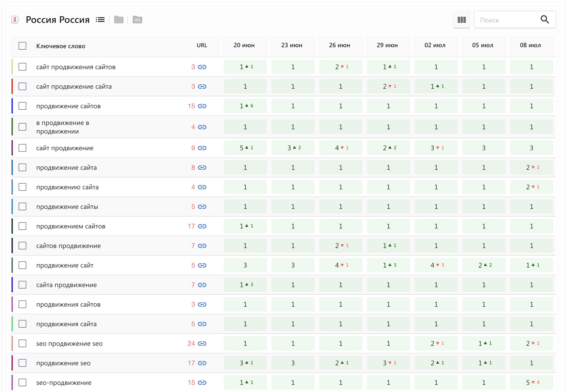Open URL link for 'seo-продвижение' row
This screenshot has height=392, width=567.
[202, 383]
